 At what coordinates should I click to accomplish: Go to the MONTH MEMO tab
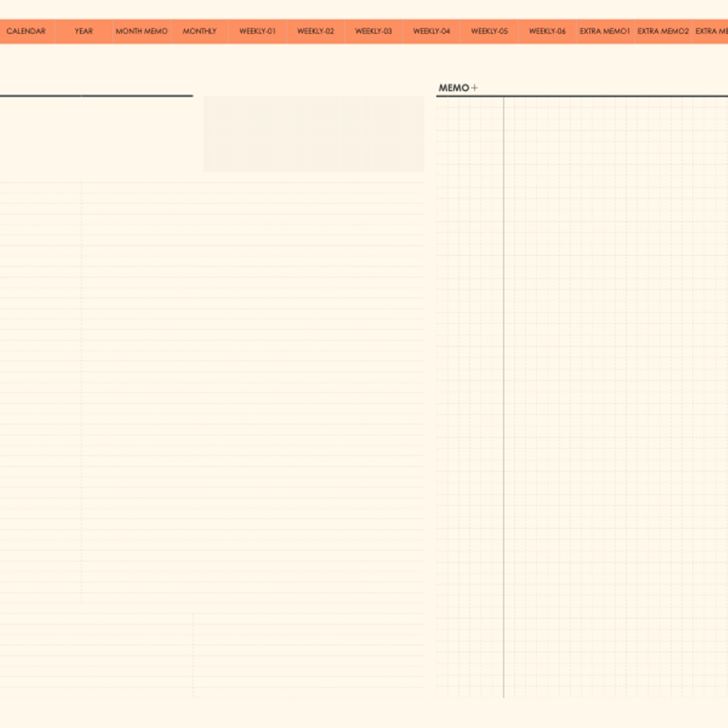(142, 31)
